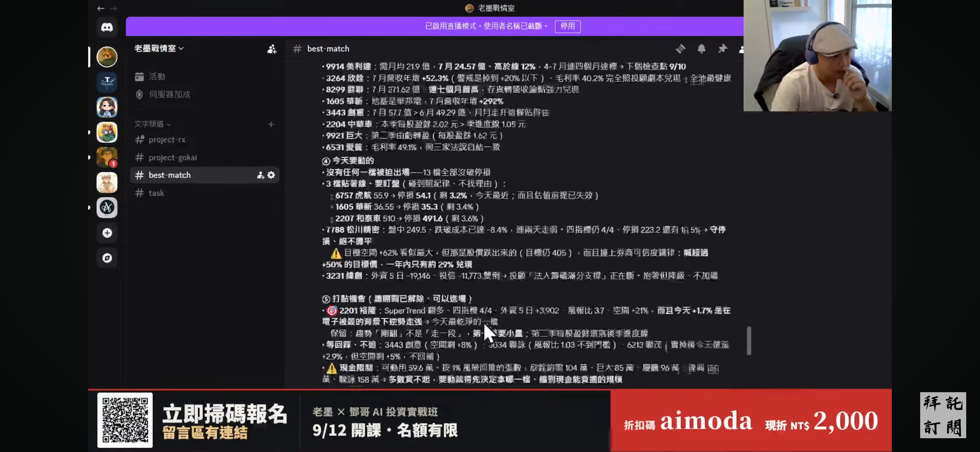Click the forward navigation arrow
This screenshot has width=980, height=452.
coord(113,8)
